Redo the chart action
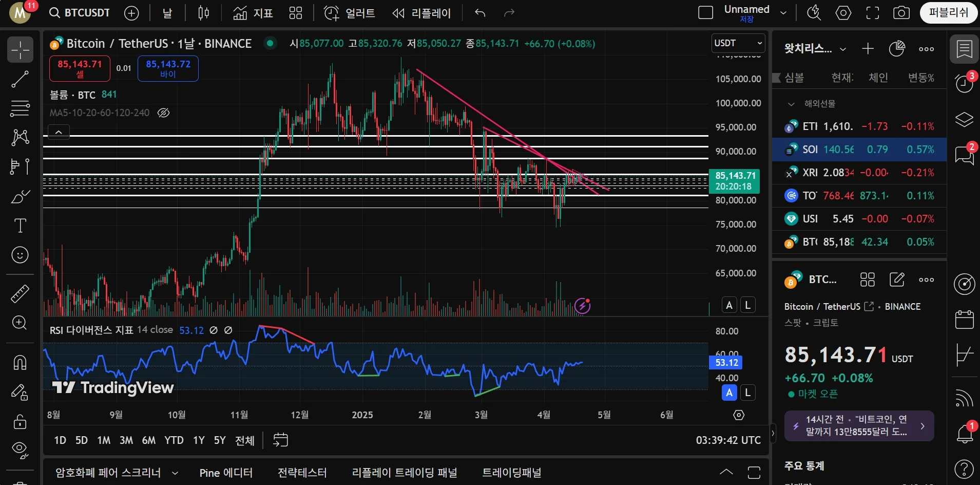This screenshot has width=980, height=485. [x=509, y=13]
